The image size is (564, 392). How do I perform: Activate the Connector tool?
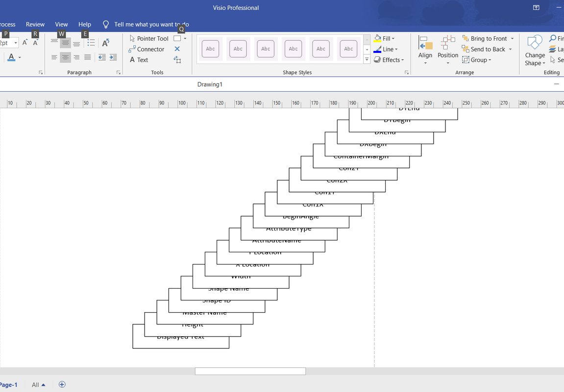pyautogui.click(x=147, y=49)
